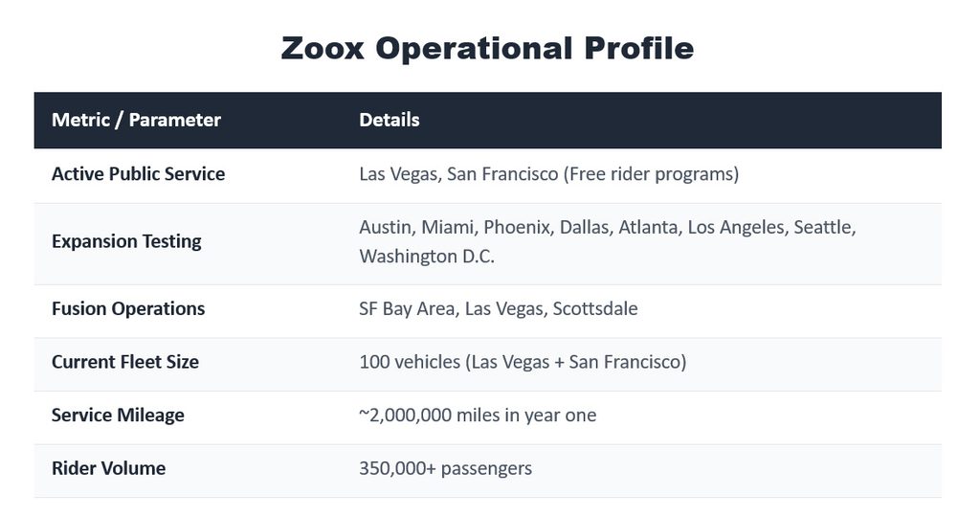Screen dimensions: 980x517
Task: Select the Current Fleet Size label
Action: click(x=125, y=362)
